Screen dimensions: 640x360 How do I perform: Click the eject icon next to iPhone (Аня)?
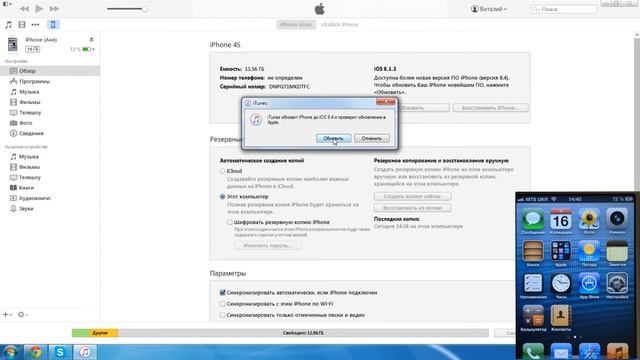coord(91,40)
